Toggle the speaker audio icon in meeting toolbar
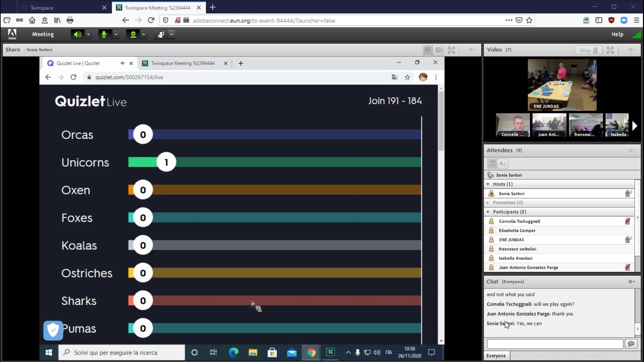 (x=77, y=34)
